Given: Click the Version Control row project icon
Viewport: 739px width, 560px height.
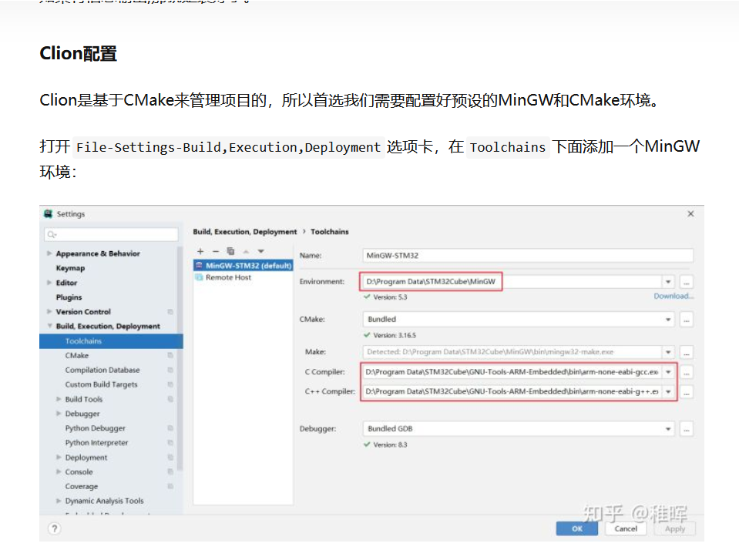Looking at the screenshot, I should (170, 312).
